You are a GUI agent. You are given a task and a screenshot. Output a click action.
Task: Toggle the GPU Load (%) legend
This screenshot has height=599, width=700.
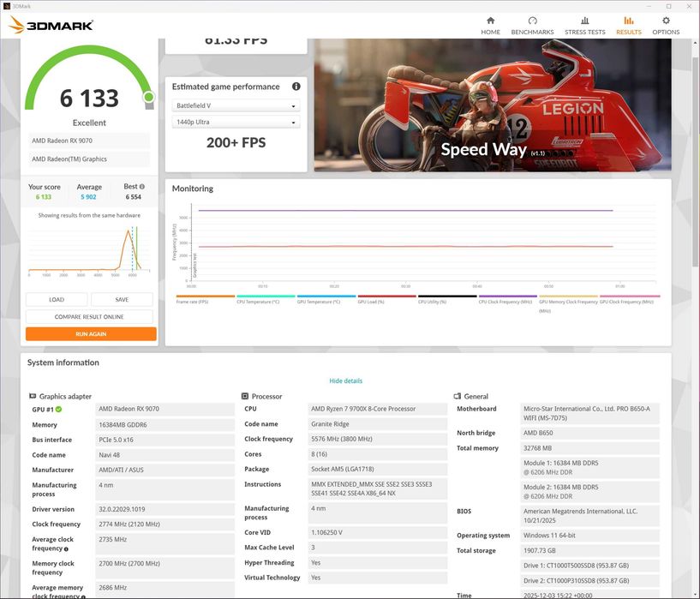[386, 299]
